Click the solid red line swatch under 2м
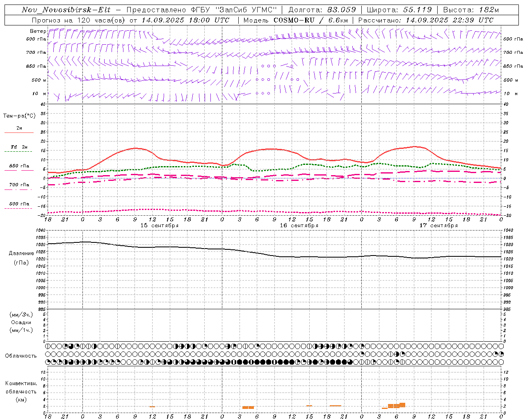 pyautogui.click(x=19, y=133)
